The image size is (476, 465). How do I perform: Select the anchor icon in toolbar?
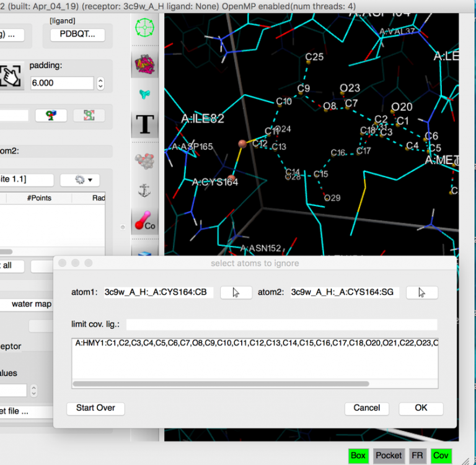(x=144, y=191)
